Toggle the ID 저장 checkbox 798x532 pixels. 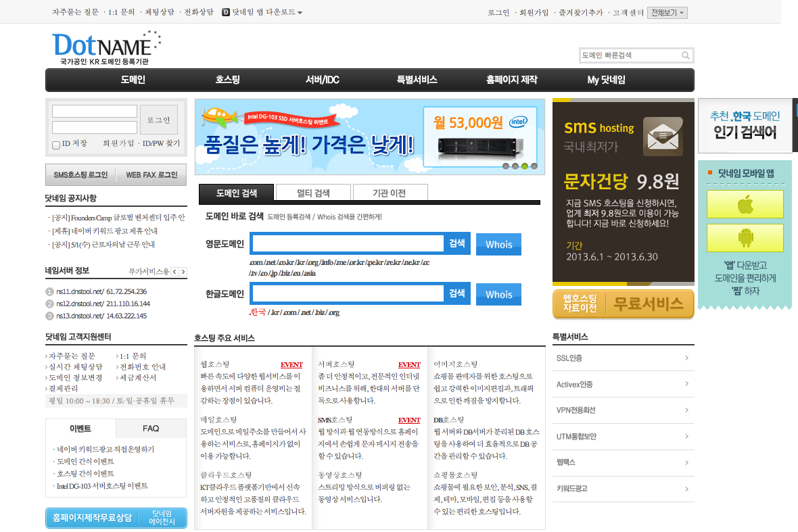(56, 145)
